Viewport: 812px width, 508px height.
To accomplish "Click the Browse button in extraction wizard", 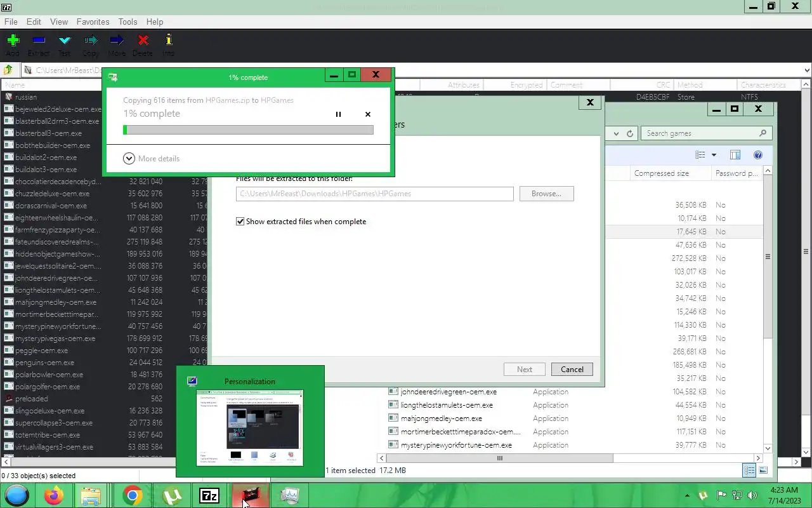I will point(546,194).
